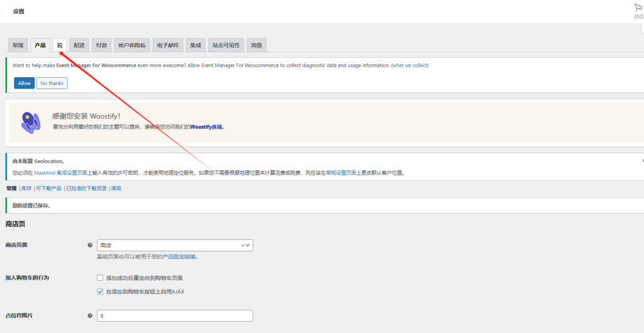Image resolution: width=644 pixels, height=333 pixels.
Task: Open the 库存 sub-section link
Action: [x=26, y=188]
